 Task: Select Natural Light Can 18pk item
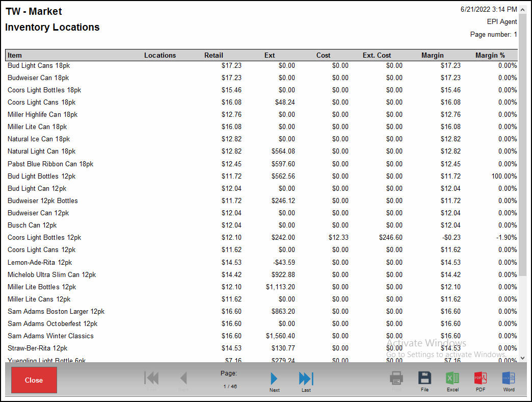tap(41, 151)
